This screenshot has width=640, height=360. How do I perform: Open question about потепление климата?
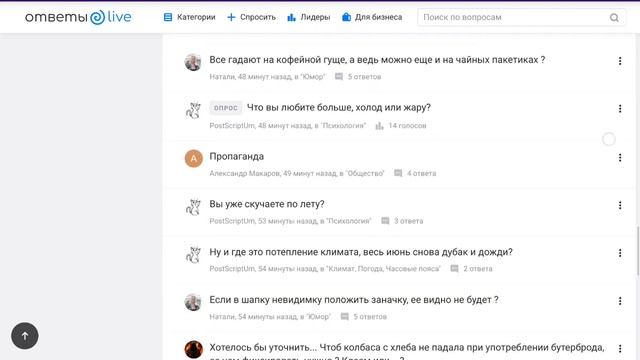tap(361, 252)
